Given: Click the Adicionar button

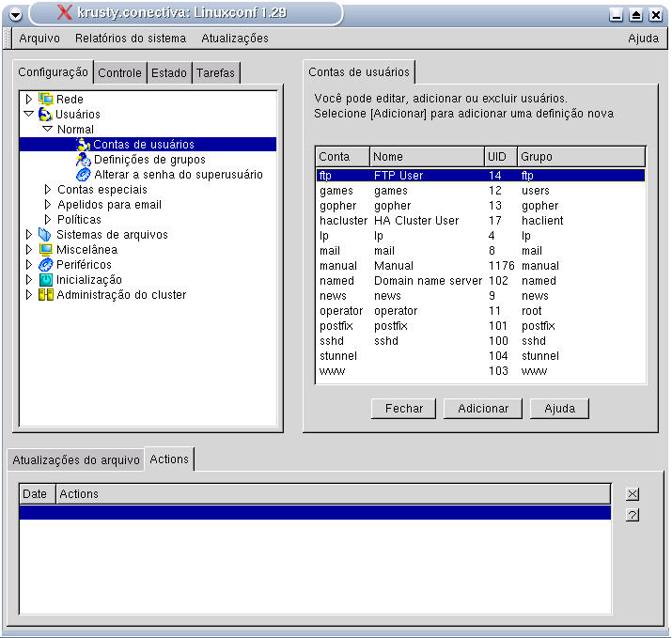Looking at the screenshot, I should pos(483,409).
